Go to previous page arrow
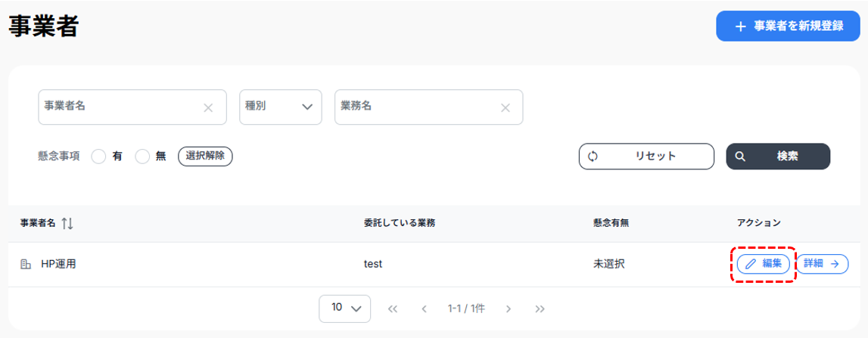Viewport: 868px width, 338px height. coord(424,309)
